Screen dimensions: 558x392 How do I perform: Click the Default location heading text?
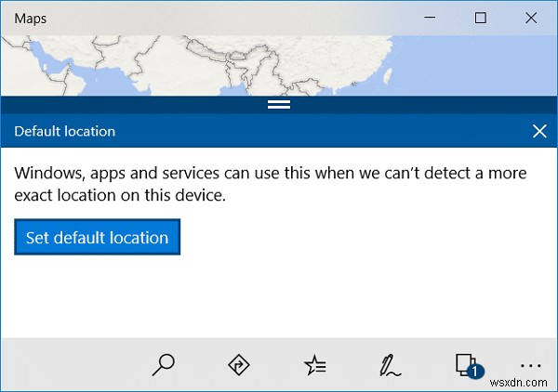[x=65, y=131]
